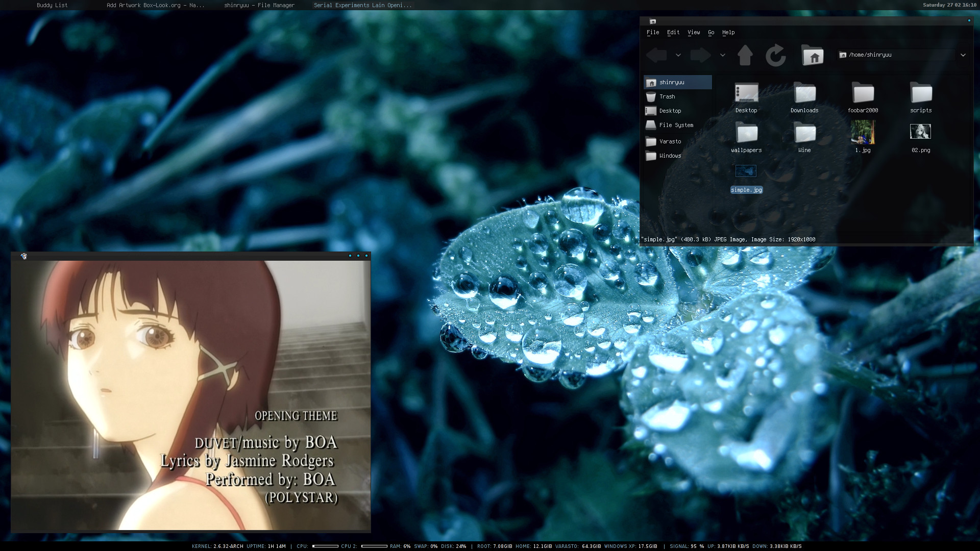
Task: Click the simple.jpg file name label
Action: point(746,190)
